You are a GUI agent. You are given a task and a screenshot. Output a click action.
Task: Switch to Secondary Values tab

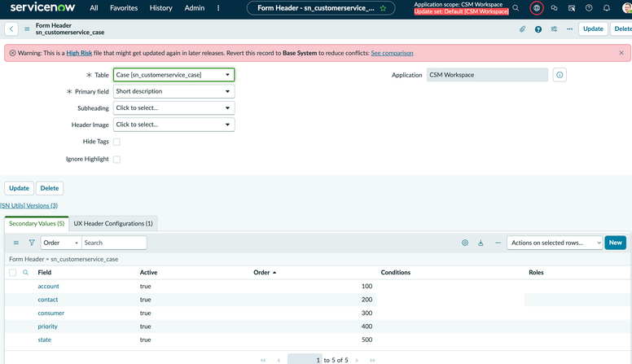pyautogui.click(x=37, y=223)
